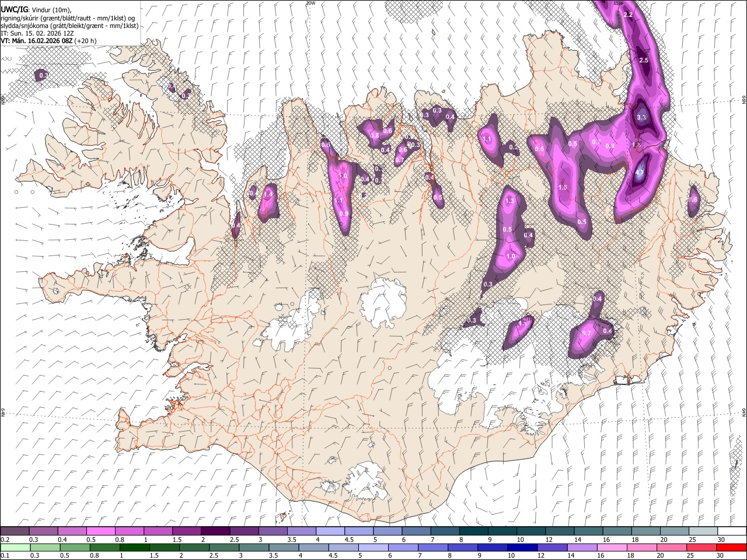Pick the light pink swatch between 16 and 18, bottom row
Viewport: 747px width, 560px height.
612,547
